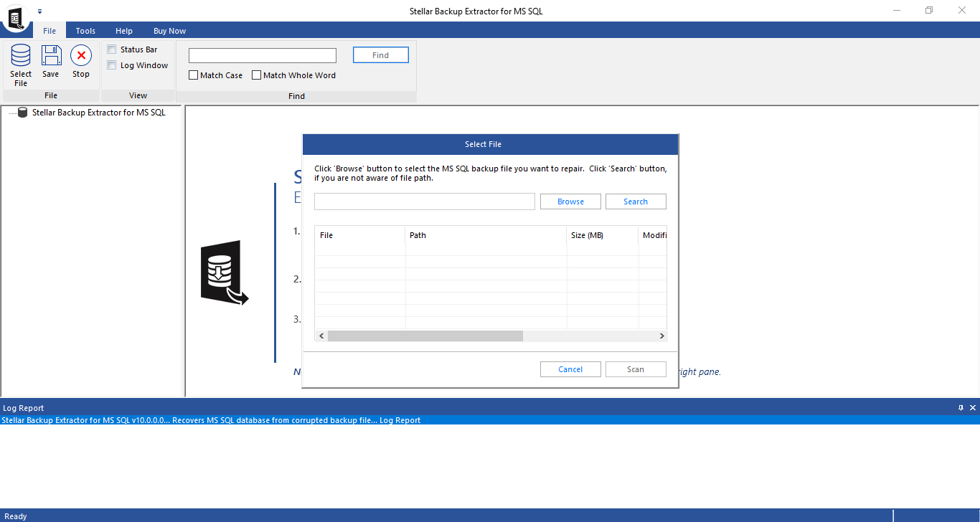This screenshot has width=980, height=522.
Task: Click the Save database icon
Action: click(x=50, y=63)
